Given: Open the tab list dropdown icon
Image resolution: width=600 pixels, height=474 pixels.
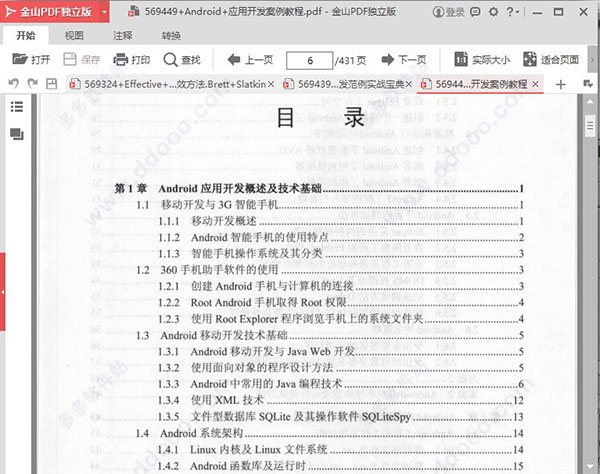Looking at the screenshot, I should [x=588, y=83].
